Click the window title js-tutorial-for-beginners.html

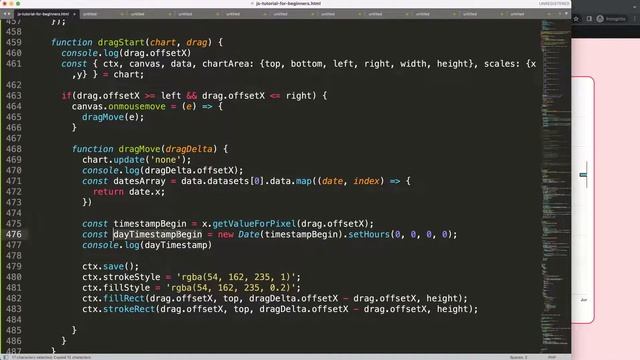click(288, 3)
